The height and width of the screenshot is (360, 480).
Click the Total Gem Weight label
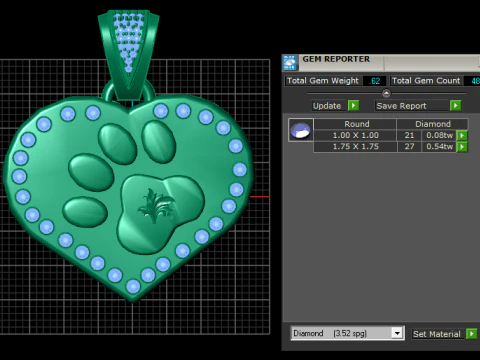pos(323,81)
